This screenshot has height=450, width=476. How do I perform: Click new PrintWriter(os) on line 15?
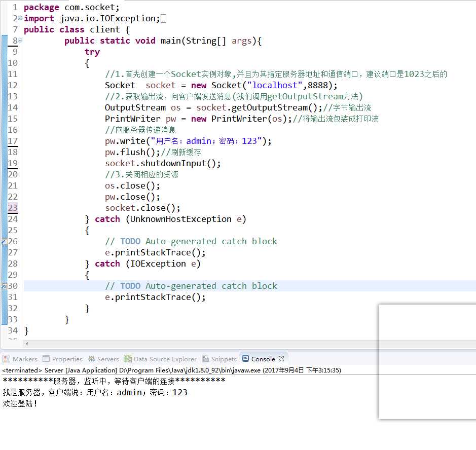[239, 119]
